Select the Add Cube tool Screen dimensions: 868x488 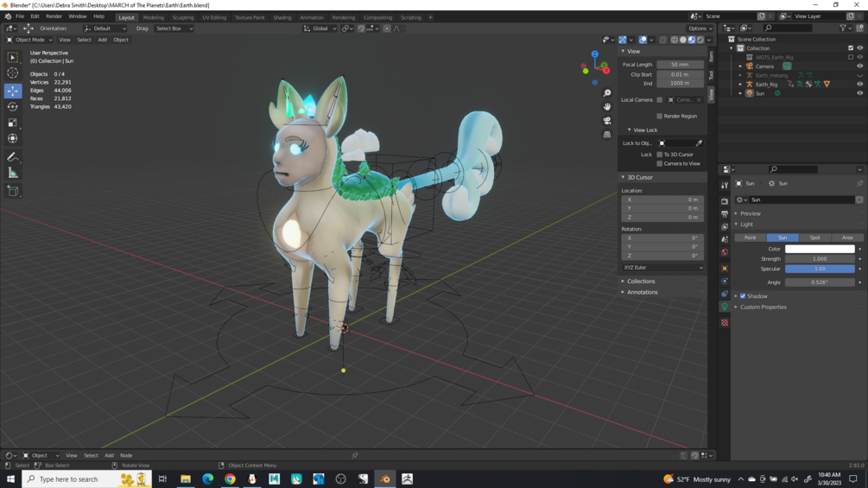pos(13,192)
